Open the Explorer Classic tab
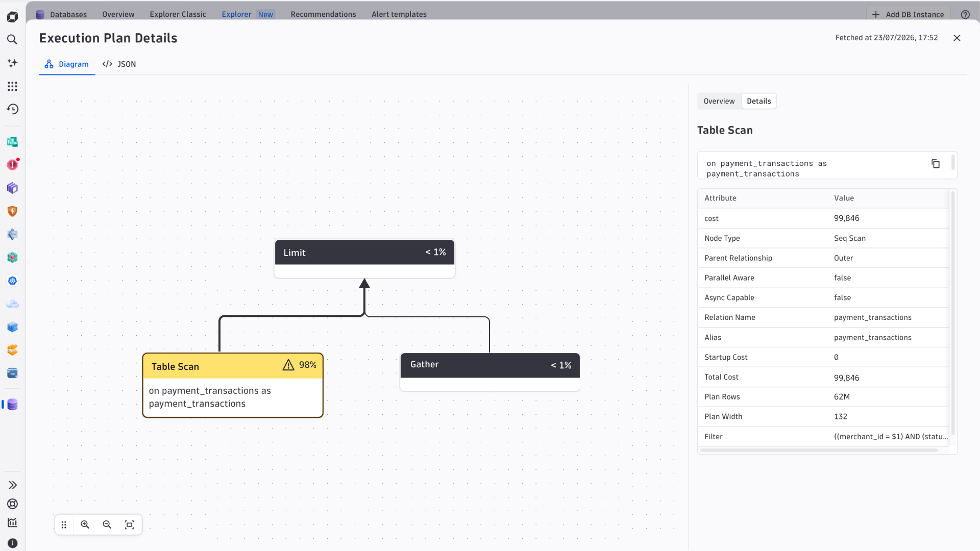The height and width of the screenshot is (551, 980). 178,14
